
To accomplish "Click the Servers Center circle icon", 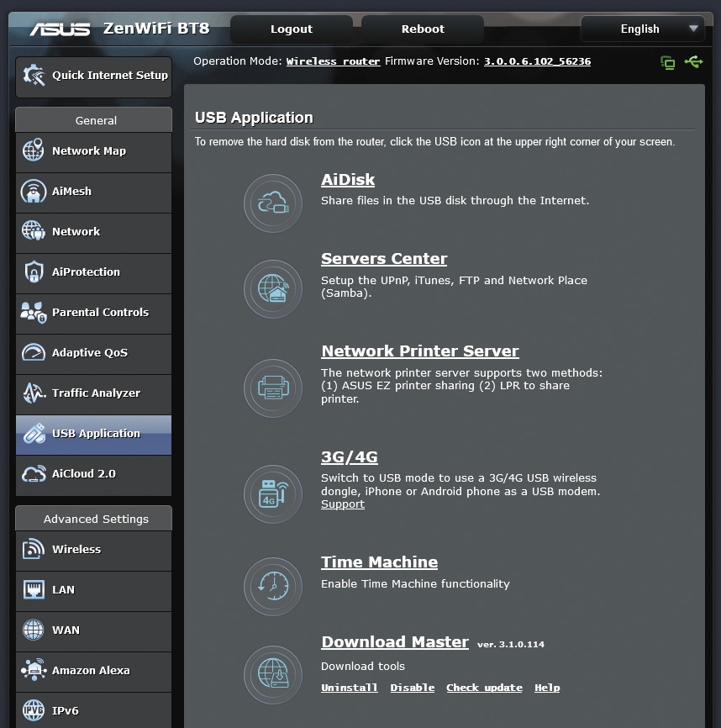I will click(273, 289).
